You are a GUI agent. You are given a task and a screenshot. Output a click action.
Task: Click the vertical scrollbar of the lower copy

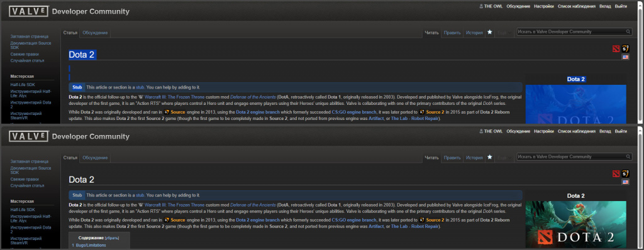640,187
